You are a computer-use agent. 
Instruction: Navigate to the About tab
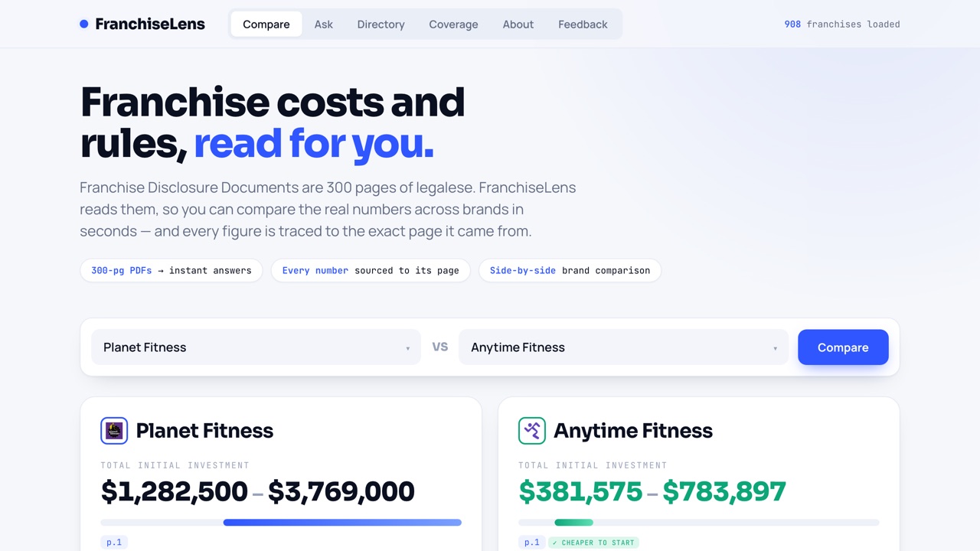click(x=518, y=24)
